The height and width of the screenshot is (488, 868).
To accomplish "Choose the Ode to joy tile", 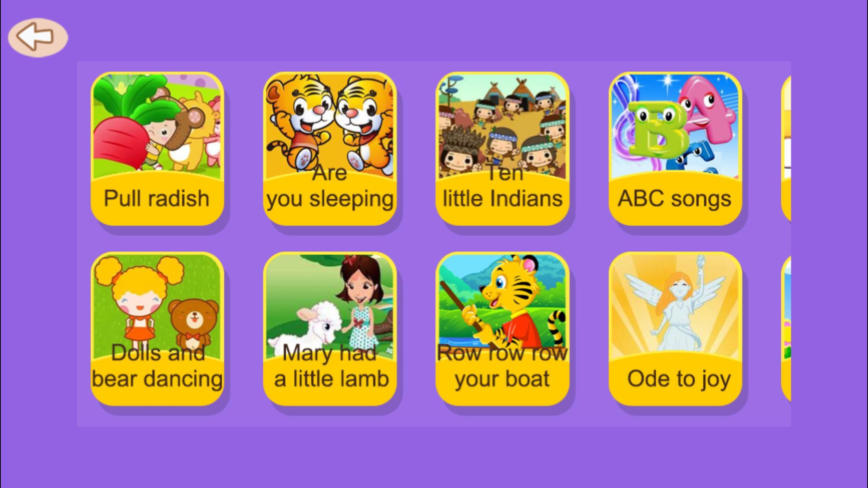I will pos(675,328).
